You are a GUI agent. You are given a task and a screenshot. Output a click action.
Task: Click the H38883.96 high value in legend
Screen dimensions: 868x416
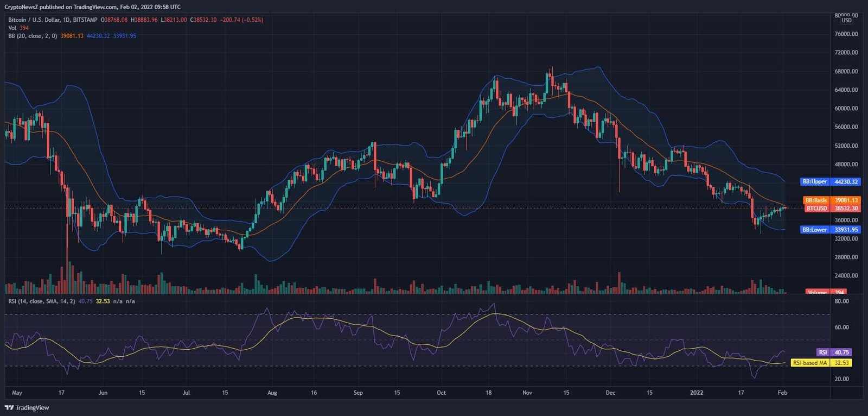click(144, 20)
